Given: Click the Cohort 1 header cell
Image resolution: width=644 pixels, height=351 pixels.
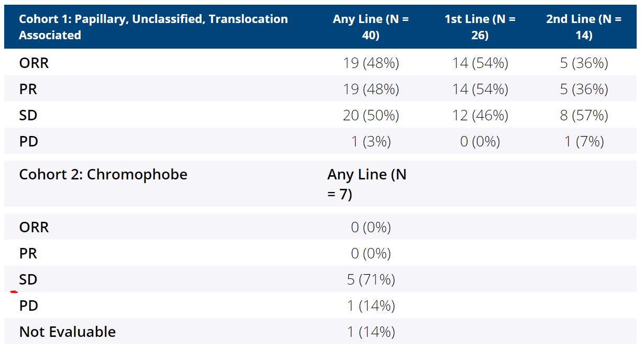Looking at the screenshot, I should click(153, 27).
